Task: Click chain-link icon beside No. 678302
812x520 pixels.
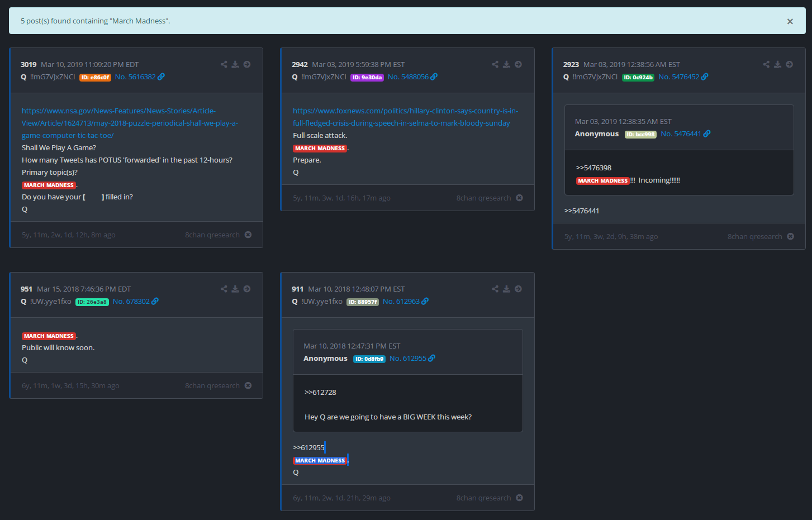Action: click(x=155, y=302)
